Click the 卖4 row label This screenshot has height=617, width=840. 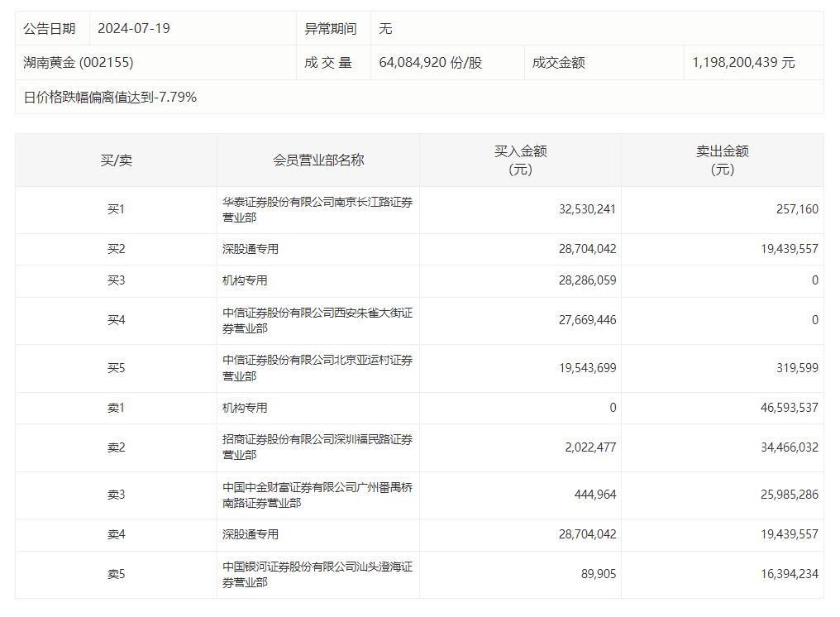click(117, 534)
